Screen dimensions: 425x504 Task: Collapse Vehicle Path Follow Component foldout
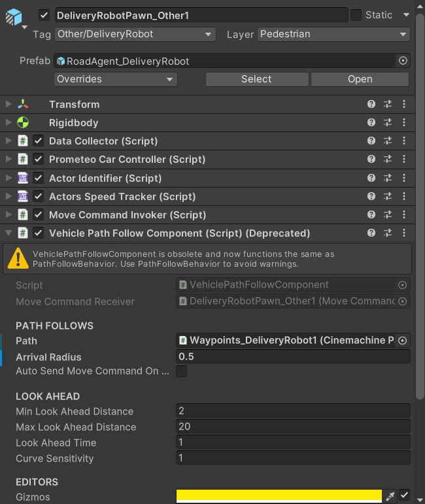click(8, 233)
